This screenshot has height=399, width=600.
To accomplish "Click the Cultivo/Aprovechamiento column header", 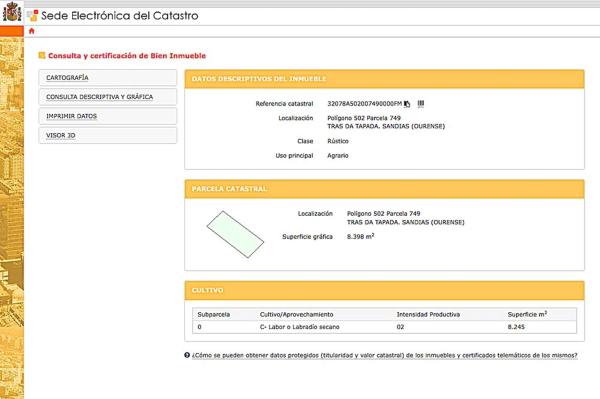I will (x=297, y=314).
